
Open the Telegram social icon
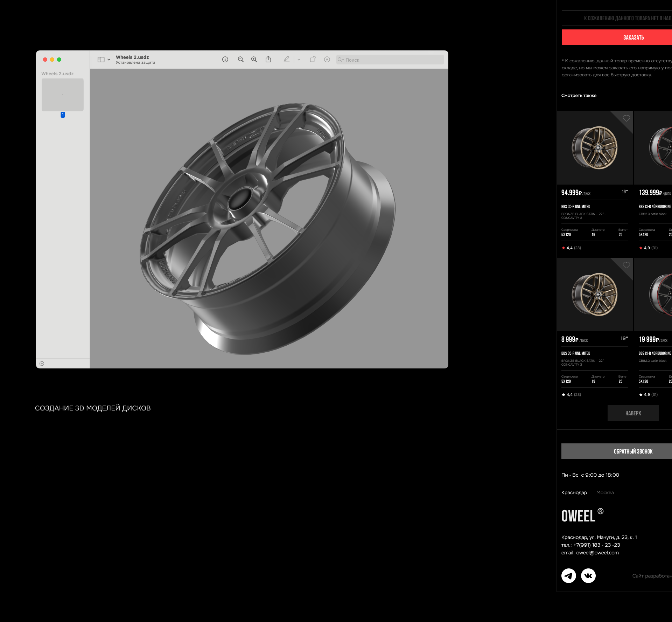(x=568, y=575)
